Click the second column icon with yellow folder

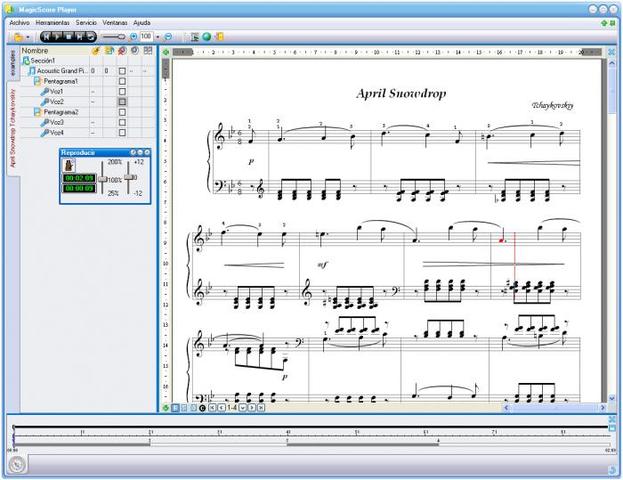[109, 50]
